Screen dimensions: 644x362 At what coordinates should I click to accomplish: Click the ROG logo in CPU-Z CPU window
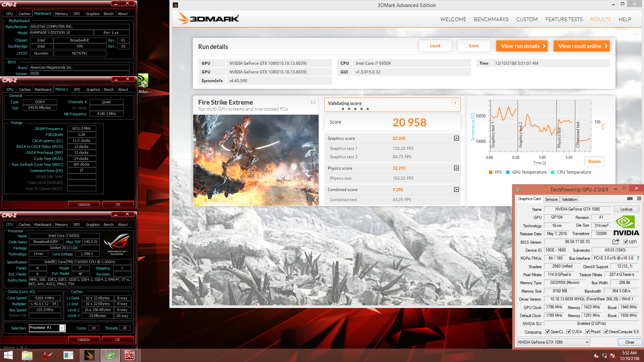[x=117, y=244]
